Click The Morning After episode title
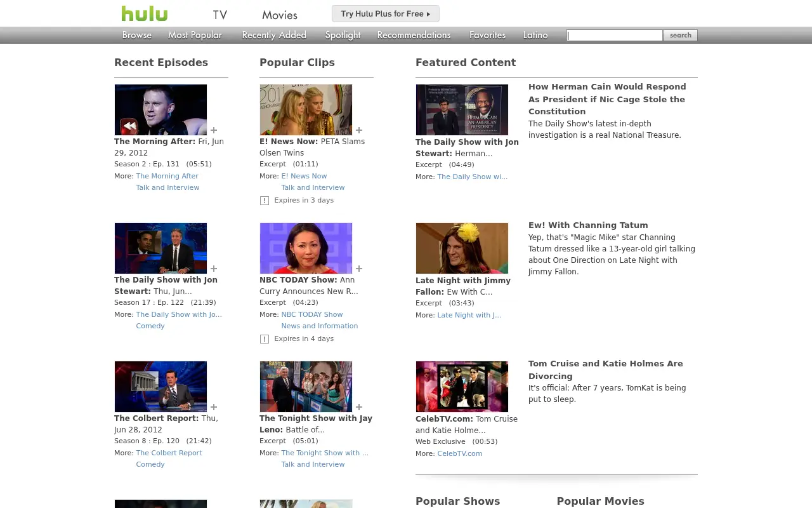The height and width of the screenshot is (508, 812). [x=169, y=147]
